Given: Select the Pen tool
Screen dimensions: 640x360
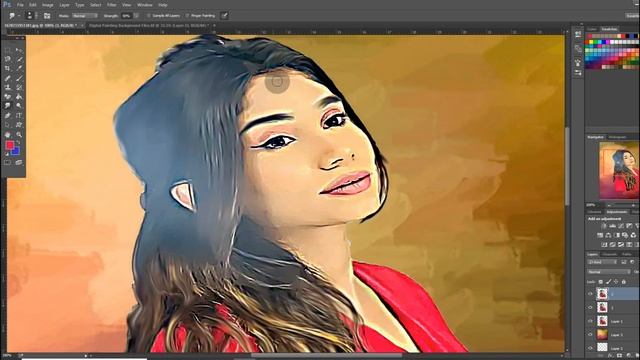Looking at the screenshot, I should tap(8, 116).
